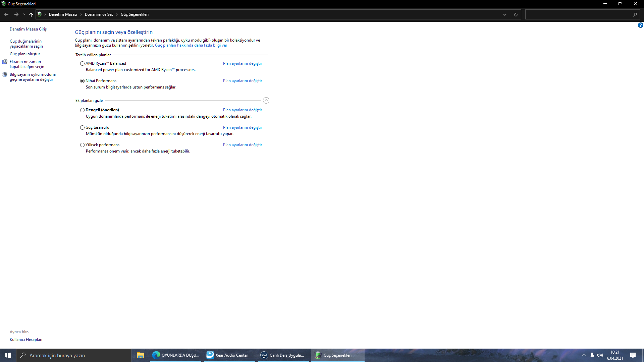
Task: Select Güç tasarrufu power plan
Action: point(82,127)
